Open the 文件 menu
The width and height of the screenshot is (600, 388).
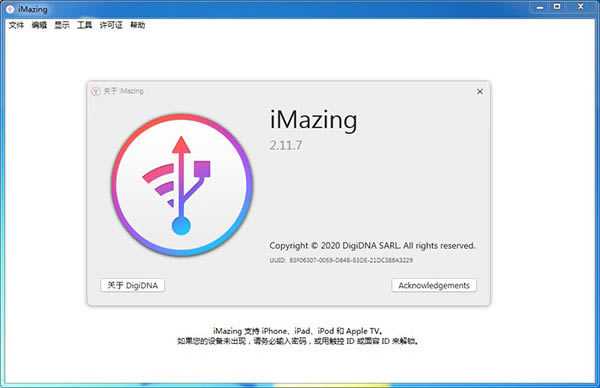click(x=16, y=25)
